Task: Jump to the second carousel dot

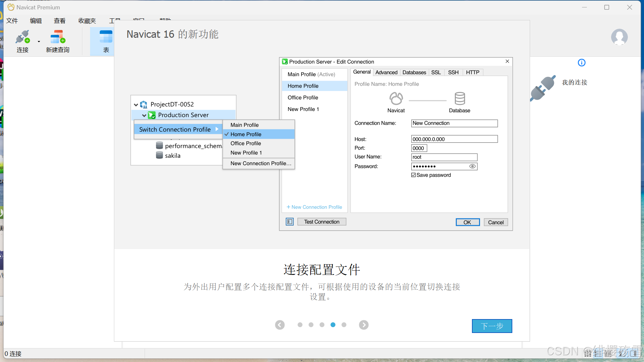Action: click(x=311, y=325)
